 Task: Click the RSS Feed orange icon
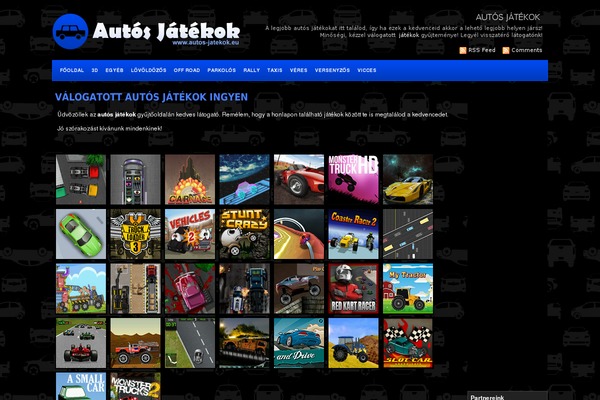point(463,51)
